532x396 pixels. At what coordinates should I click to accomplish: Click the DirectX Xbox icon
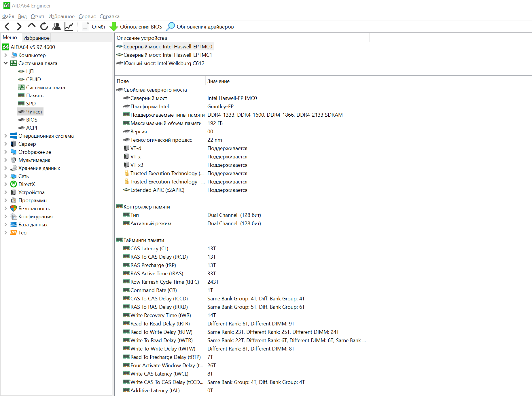(x=14, y=184)
